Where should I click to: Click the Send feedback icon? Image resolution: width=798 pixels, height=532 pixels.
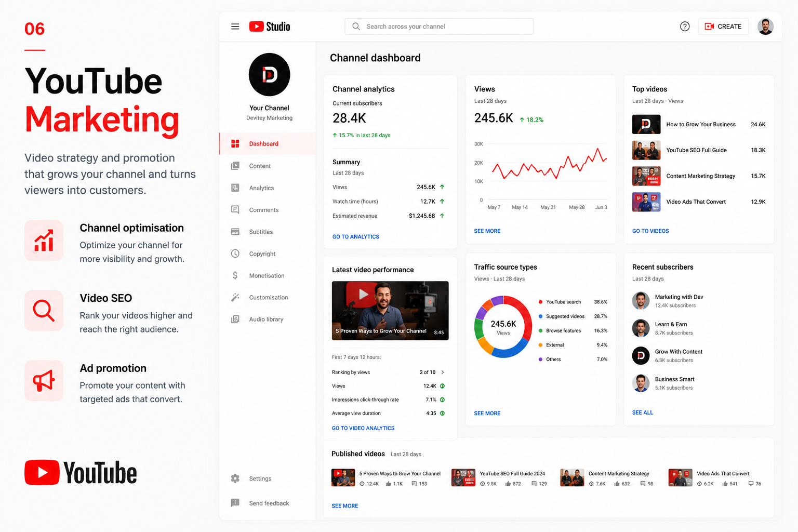[x=235, y=503]
